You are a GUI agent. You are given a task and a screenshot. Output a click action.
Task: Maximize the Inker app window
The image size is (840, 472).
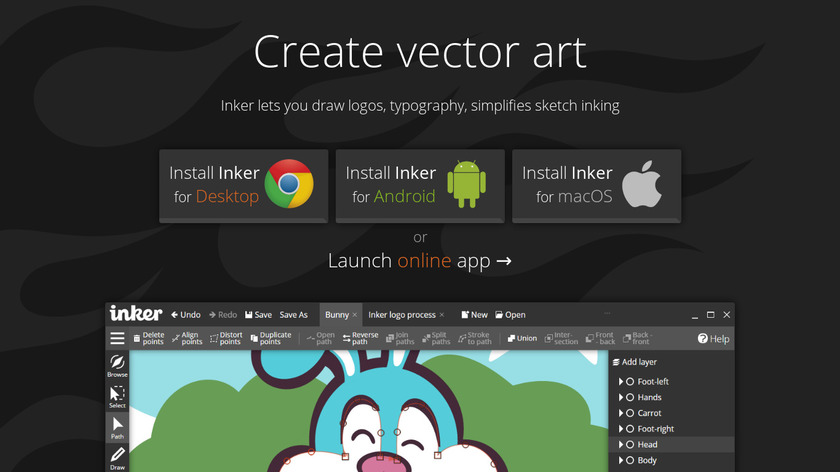click(710, 314)
